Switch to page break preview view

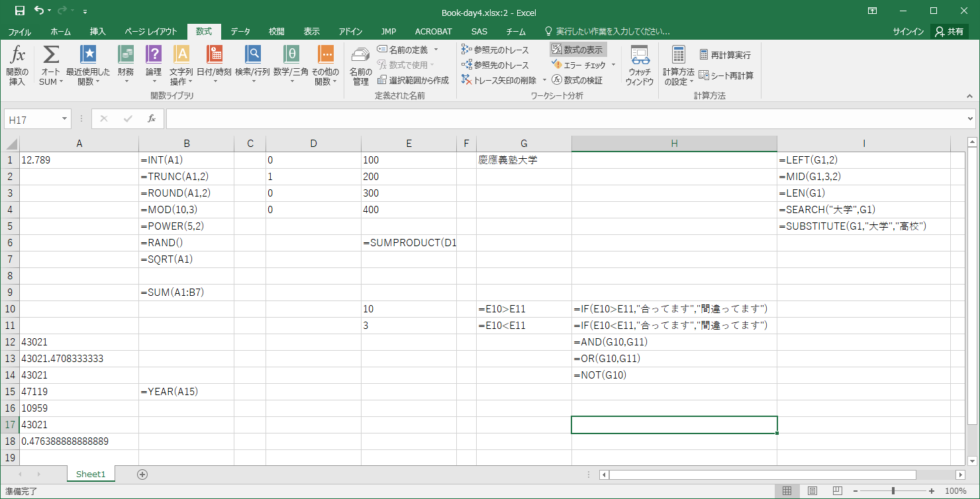(x=836, y=491)
